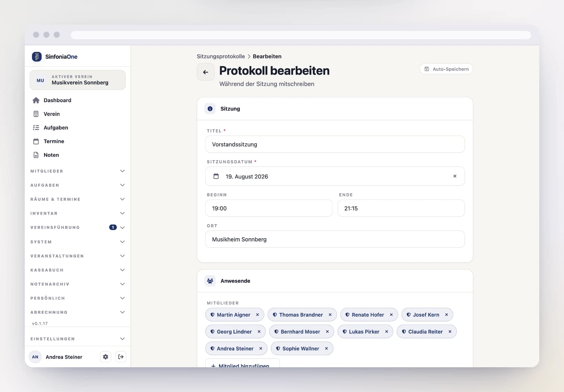Remove Thomas Brandner chip

(330, 315)
